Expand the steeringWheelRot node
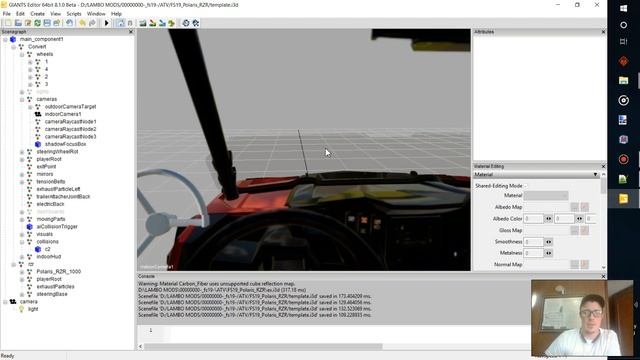Screen dimensions: 640x360 (22, 152)
